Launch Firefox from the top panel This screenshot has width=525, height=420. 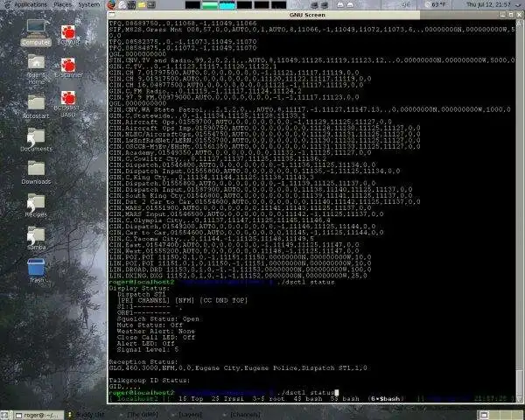(x=111, y=4)
